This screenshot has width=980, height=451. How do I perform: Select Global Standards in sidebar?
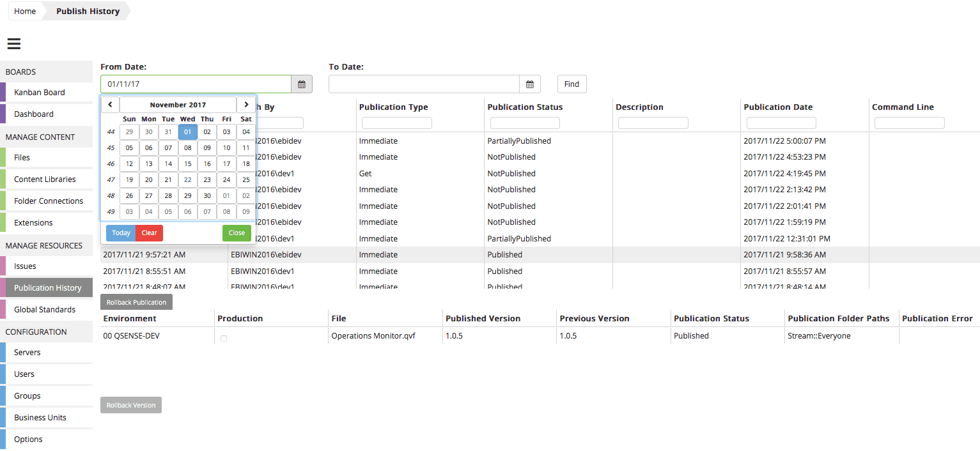coord(45,309)
